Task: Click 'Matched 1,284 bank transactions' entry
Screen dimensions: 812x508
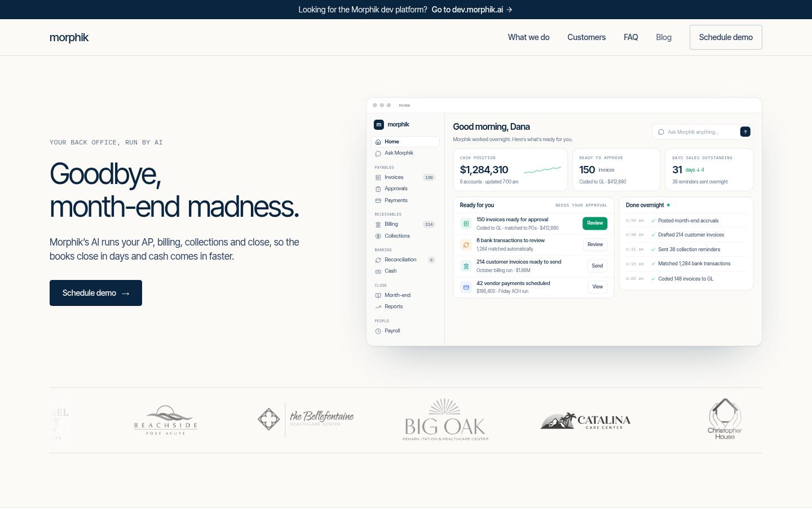Action: 686,264
